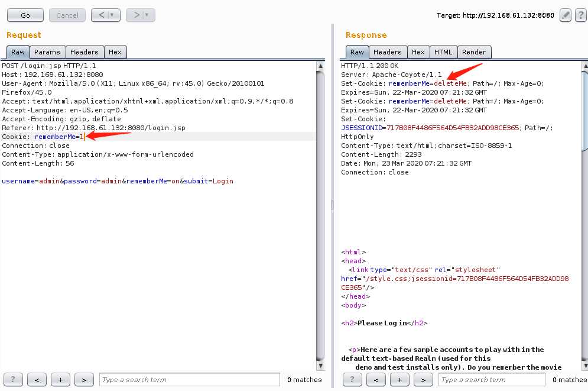Click request pane scrollbar down arrow
588x391 pixels.
320,366
